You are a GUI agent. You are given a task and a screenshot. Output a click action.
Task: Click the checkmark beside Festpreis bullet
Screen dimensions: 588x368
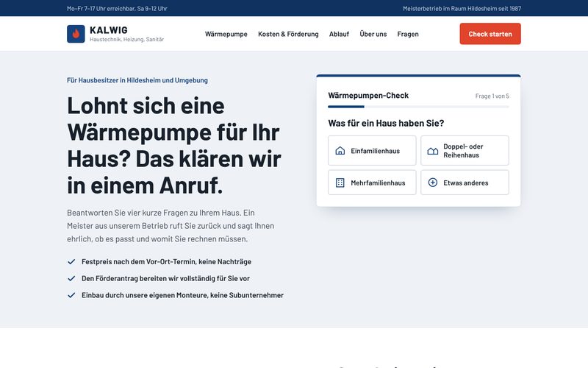[x=71, y=262]
